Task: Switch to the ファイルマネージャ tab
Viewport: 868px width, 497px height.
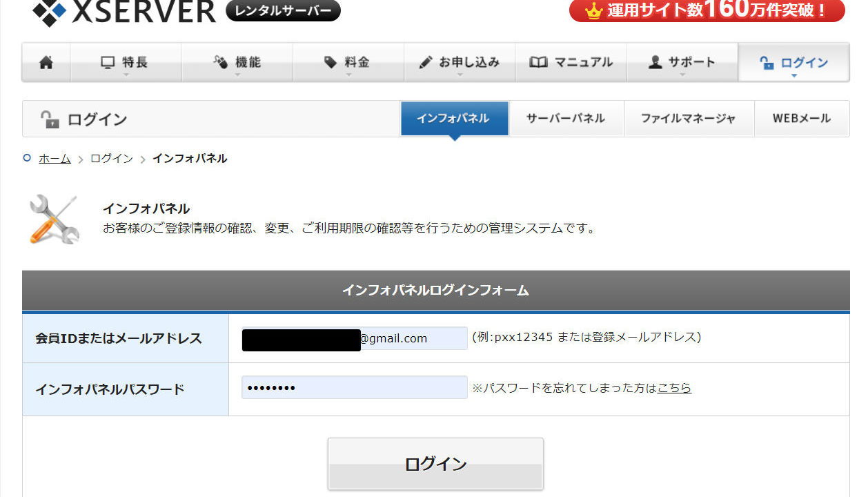Action: pos(689,119)
